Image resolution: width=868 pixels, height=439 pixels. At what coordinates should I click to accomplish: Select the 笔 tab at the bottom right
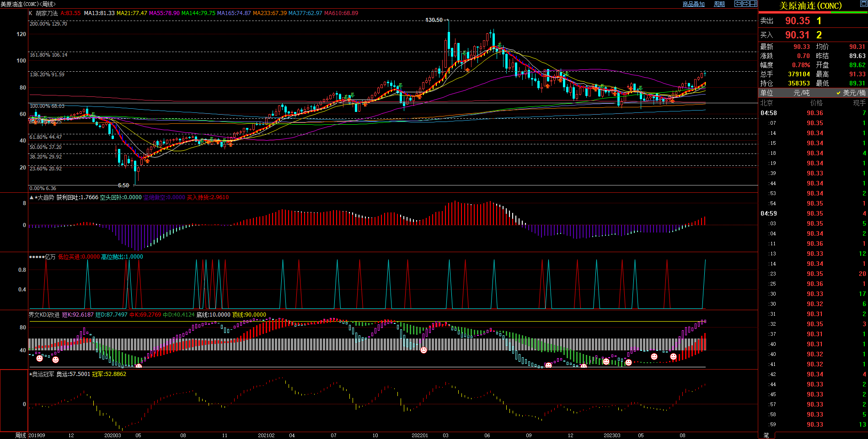(x=766, y=435)
